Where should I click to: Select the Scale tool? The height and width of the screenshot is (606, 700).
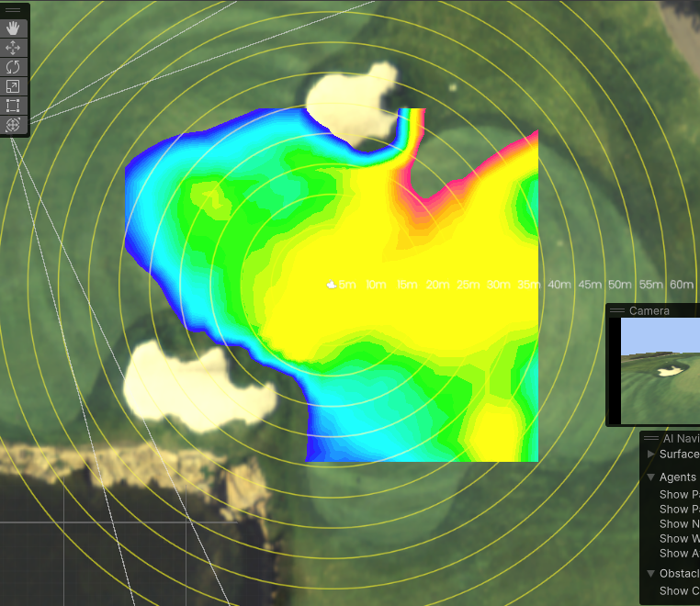click(13, 86)
